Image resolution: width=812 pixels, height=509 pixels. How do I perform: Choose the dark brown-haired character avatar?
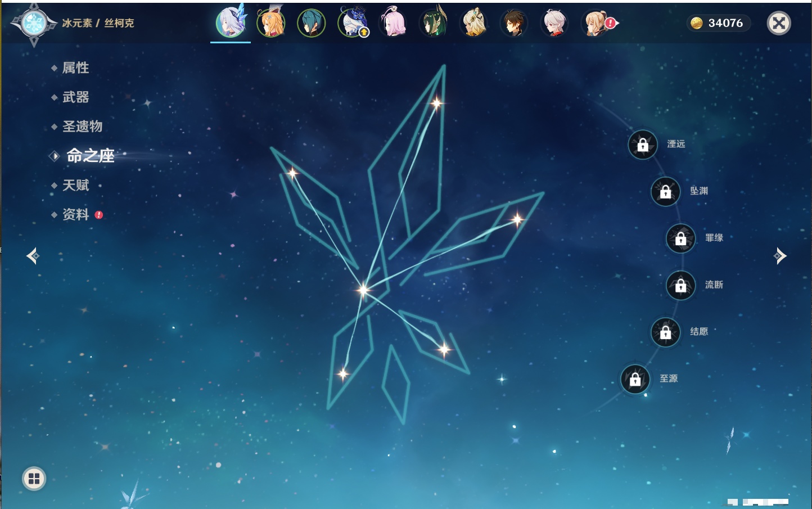514,23
